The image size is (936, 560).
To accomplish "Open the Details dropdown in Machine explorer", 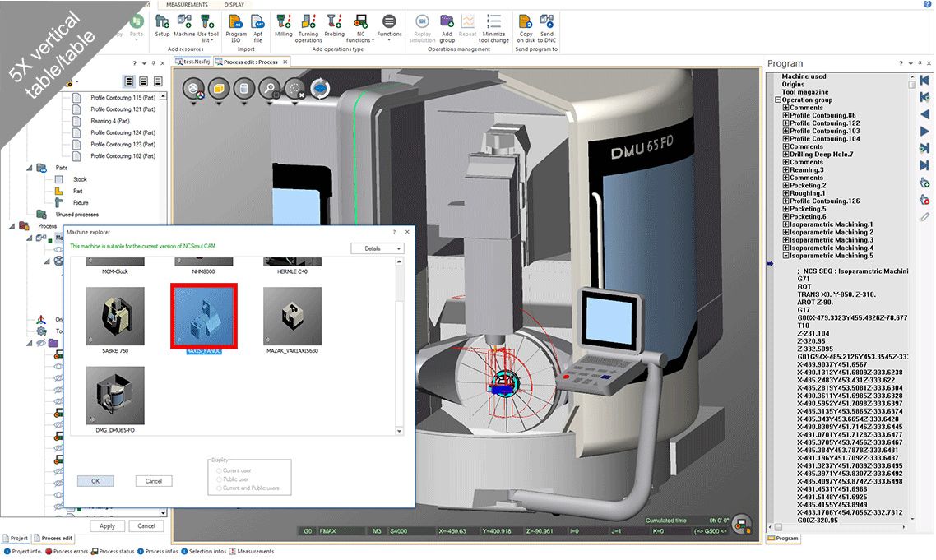I will pos(378,248).
